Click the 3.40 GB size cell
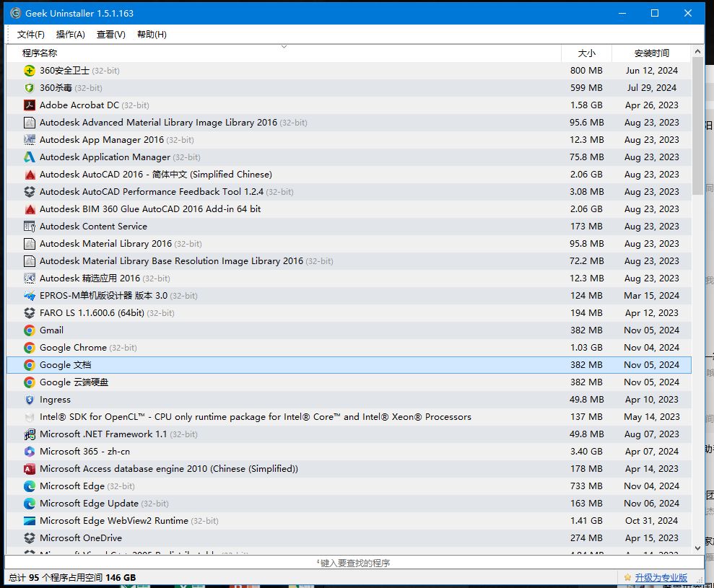The image size is (714, 588). (586, 452)
